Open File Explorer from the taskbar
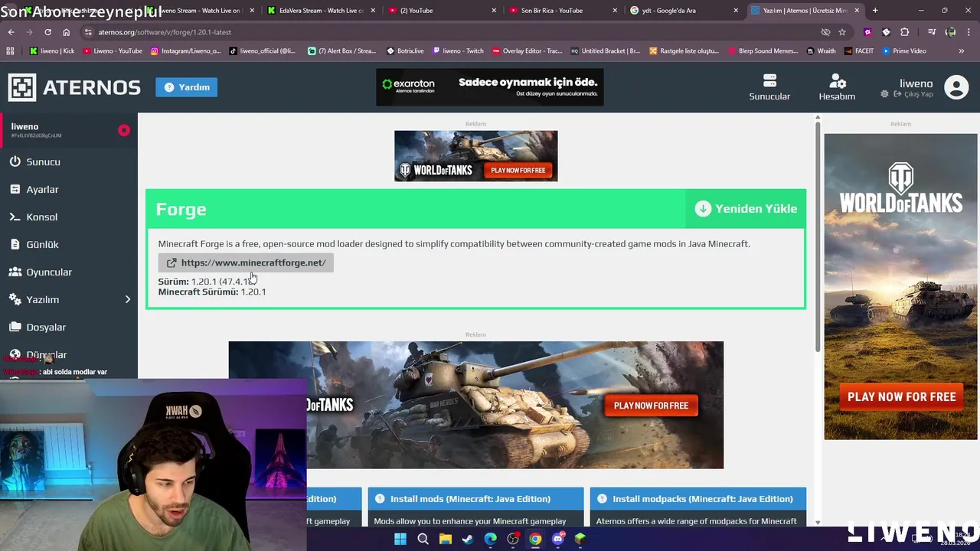Image resolution: width=980 pixels, height=551 pixels. [445, 539]
